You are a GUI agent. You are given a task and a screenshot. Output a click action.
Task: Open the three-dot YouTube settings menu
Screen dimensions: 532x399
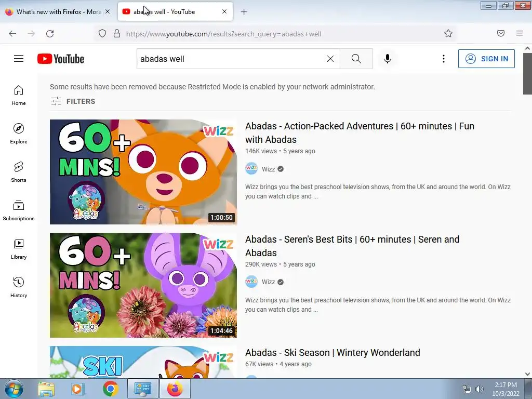tap(444, 59)
